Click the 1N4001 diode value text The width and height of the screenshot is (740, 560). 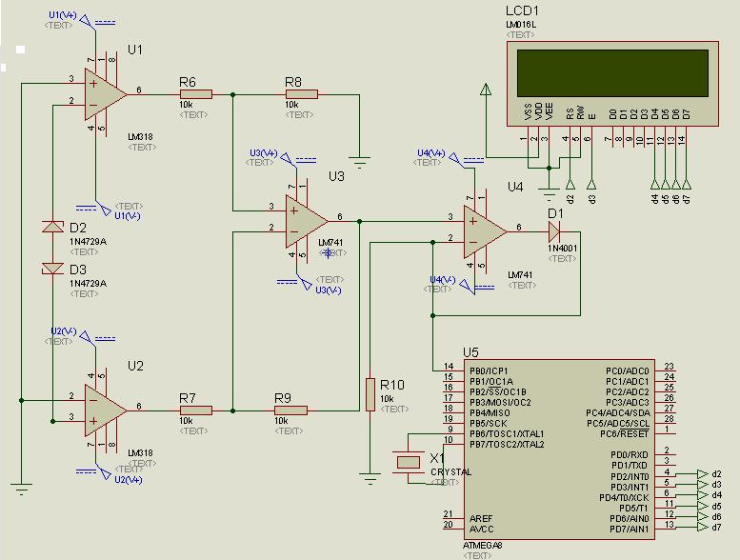pos(563,249)
